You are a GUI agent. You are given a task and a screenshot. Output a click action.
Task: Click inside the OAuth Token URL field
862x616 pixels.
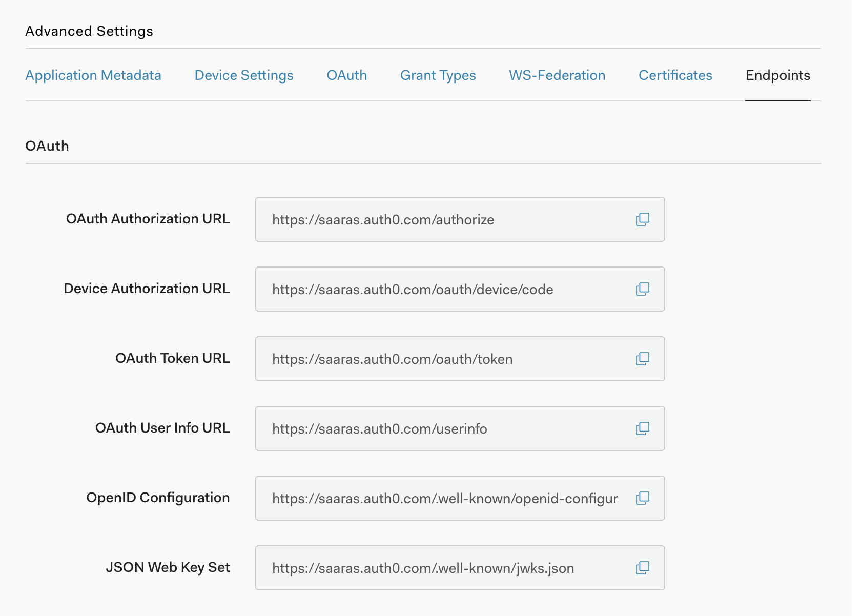coord(441,359)
